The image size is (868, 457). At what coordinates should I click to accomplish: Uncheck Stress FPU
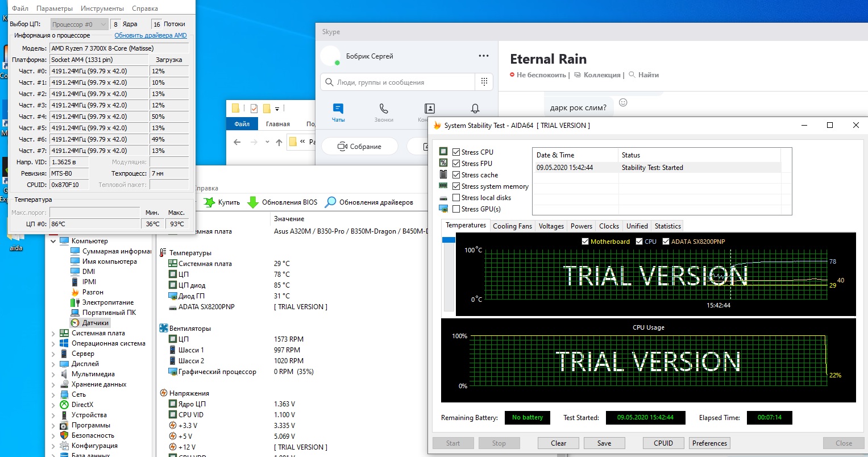pos(456,163)
